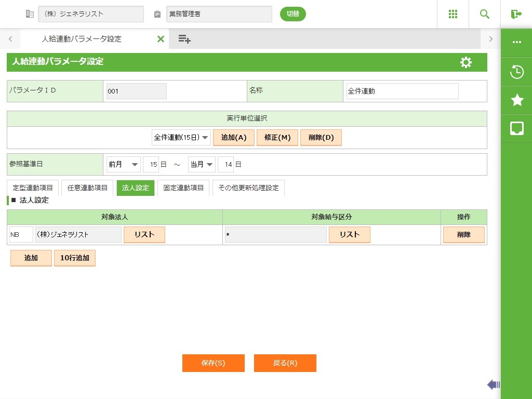
Task: Switch to the 定型連動項目 tab
Action: [x=33, y=188]
